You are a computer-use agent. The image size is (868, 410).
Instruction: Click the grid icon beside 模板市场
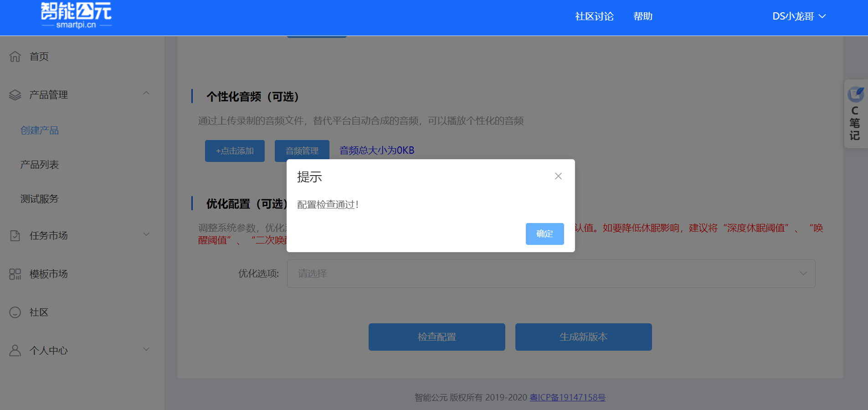15,274
